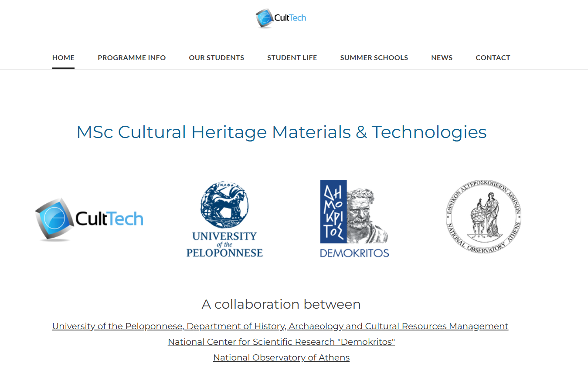Click the National Observatory of Athens seal
588x374 pixels.
[x=483, y=216]
